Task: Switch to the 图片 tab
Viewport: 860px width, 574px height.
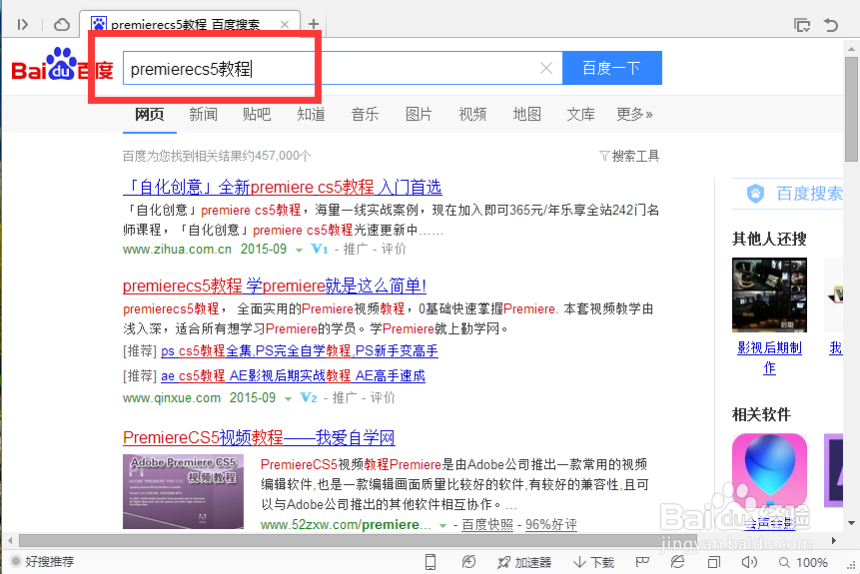Action: tap(418, 114)
